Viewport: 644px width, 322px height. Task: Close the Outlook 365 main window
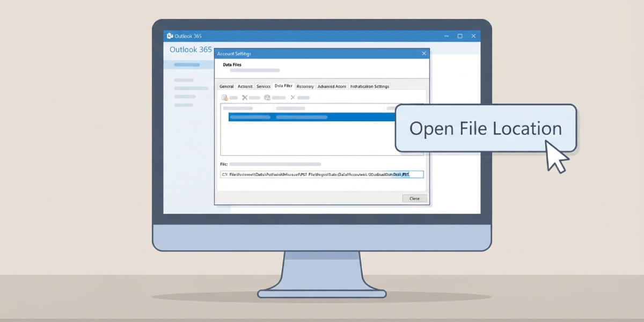pos(473,36)
